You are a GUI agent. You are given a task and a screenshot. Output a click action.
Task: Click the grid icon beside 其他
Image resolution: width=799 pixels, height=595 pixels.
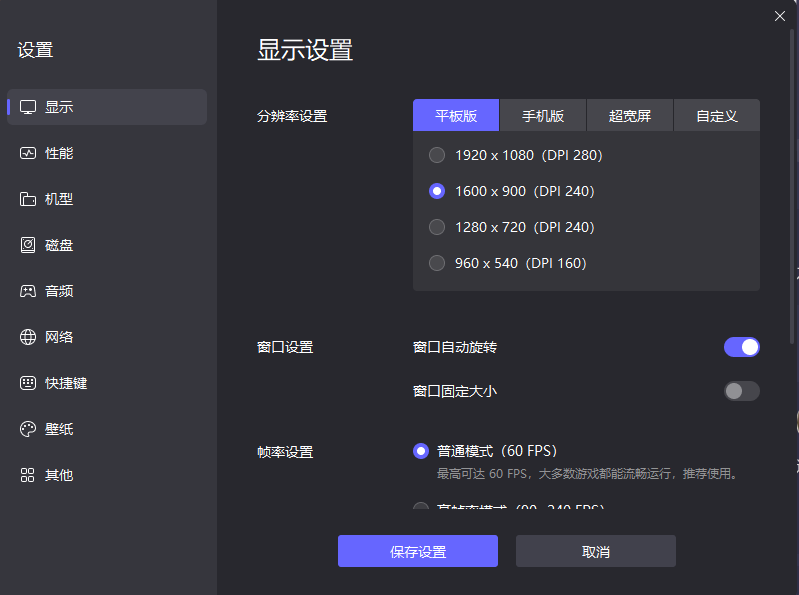[x=28, y=475]
